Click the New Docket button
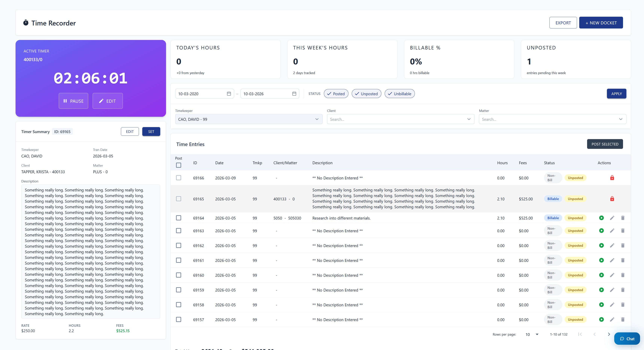Image resolution: width=644 pixels, height=350 pixels. coord(601,23)
